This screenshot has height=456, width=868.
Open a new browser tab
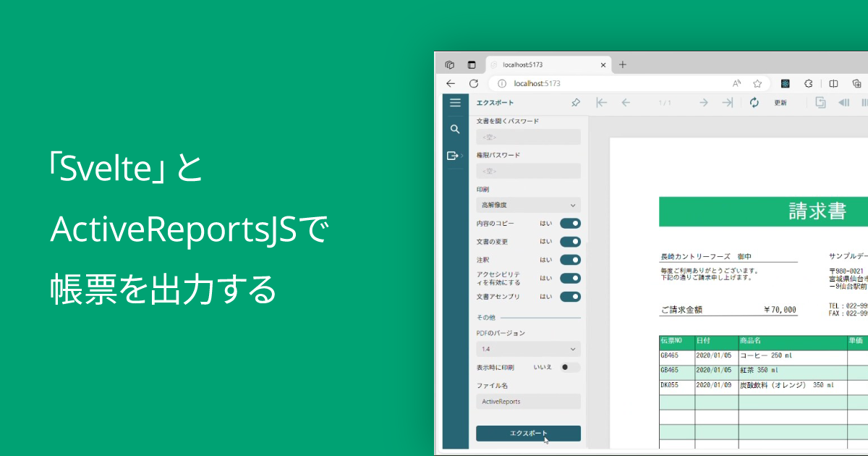pyautogui.click(x=623, y=64)
